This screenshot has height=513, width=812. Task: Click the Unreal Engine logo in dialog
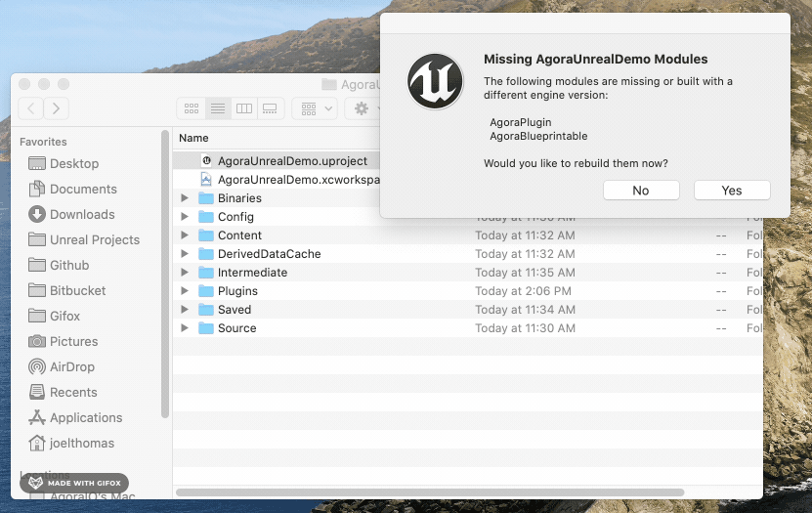pos(435,82)
